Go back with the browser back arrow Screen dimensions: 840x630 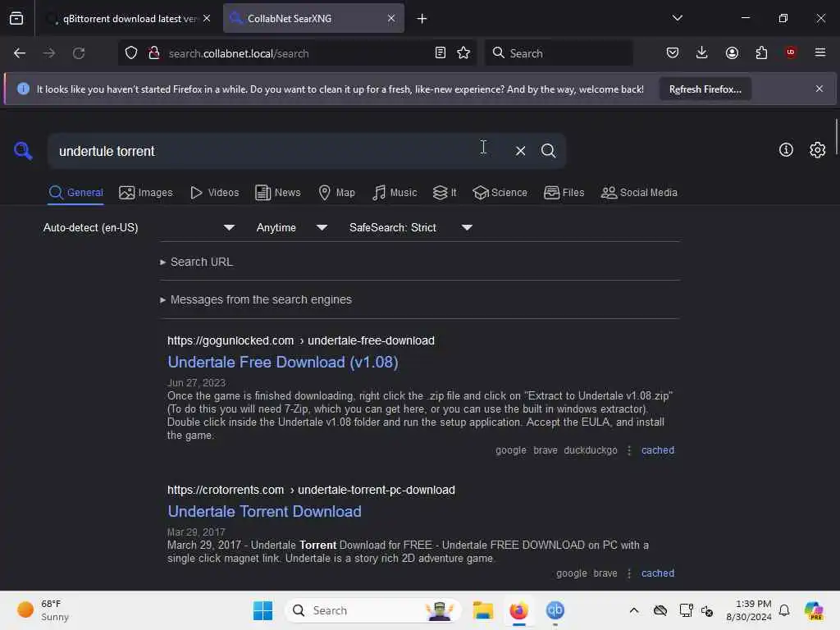click(20, 53)
